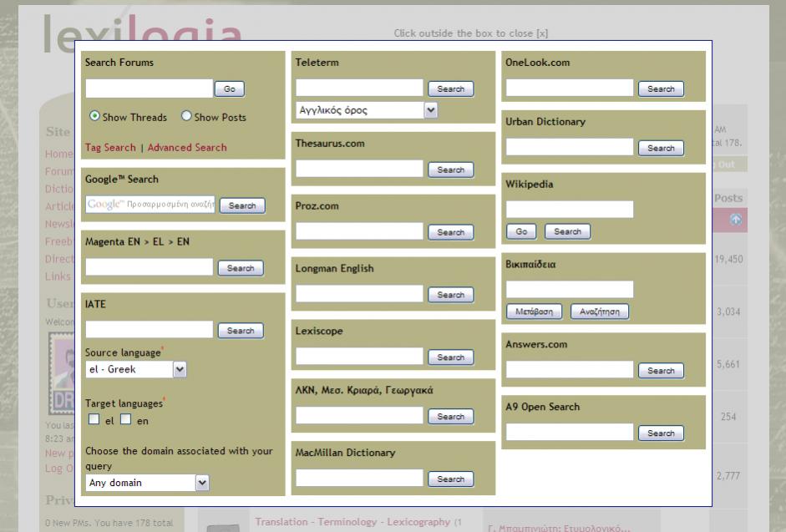Open the Any domain dropdown
This screenshot has height=532, width=786.
147,483
